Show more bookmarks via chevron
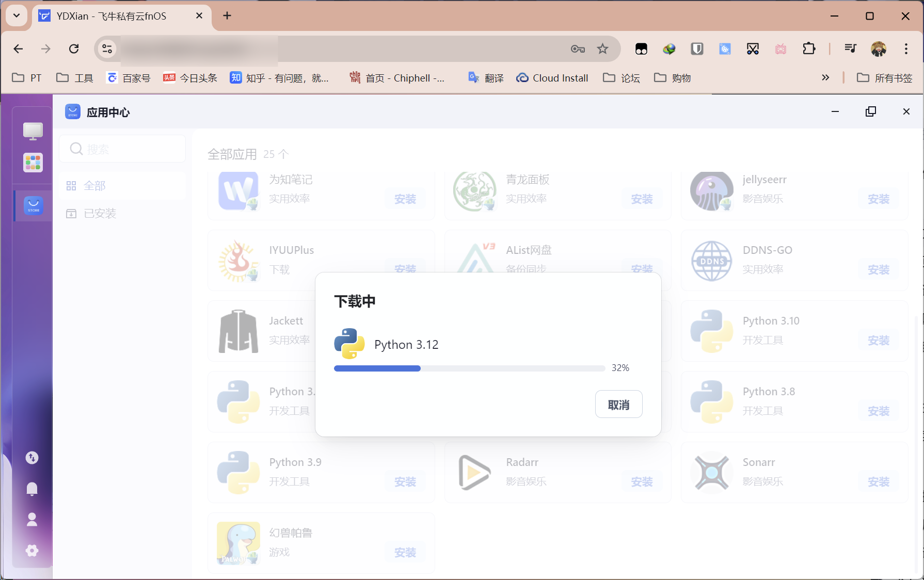Screen dimensions: 924x580 pos(825,78)
